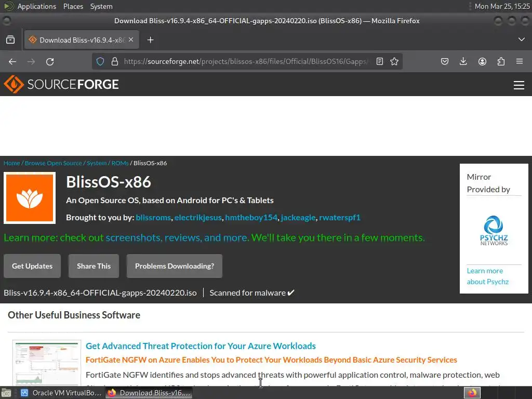Open the Applications menu
The width and height of the screenshot is (532, 399).
click(37, 6)
